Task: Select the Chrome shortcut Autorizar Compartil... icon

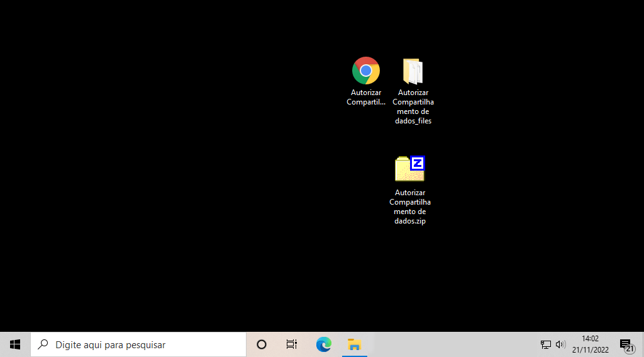Action: 365,71
